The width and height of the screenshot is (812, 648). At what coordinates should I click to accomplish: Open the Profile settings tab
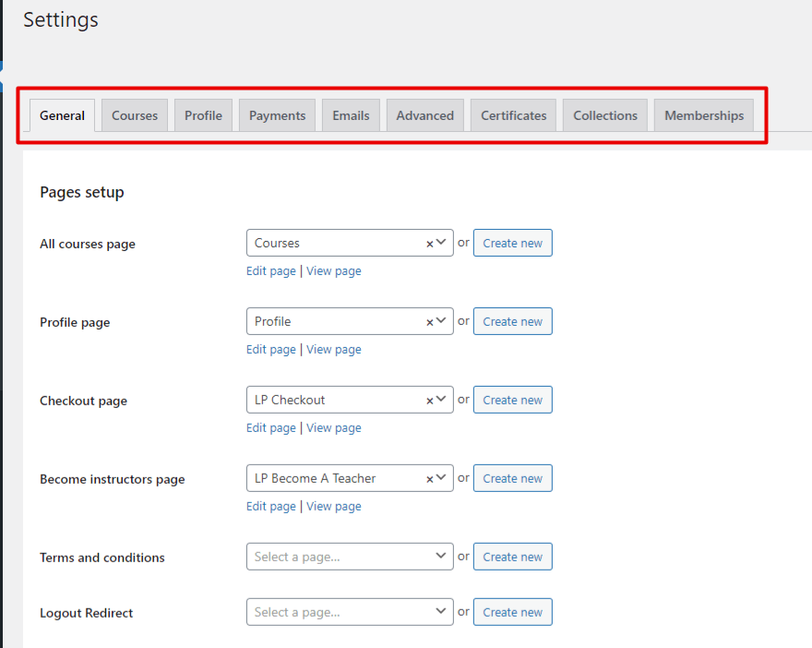click(x=203, y=115)
